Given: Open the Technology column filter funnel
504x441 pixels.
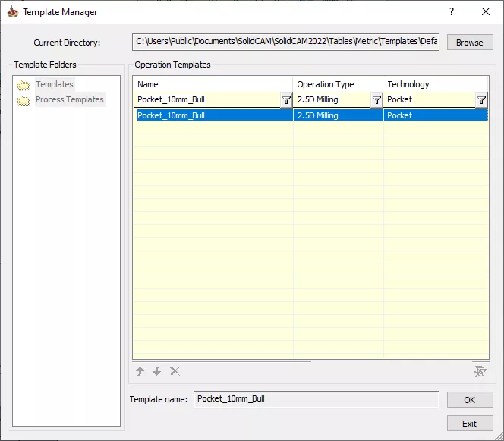Looking at the screenshot, I should click(480, 100).
